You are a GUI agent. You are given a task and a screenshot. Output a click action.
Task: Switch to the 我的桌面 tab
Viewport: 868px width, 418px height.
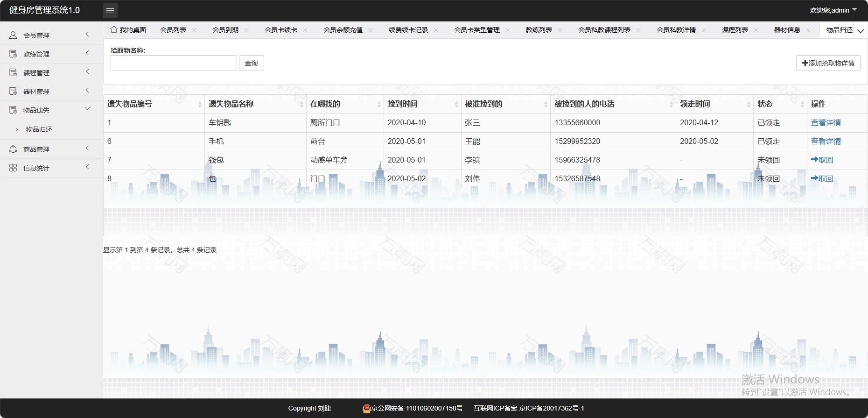(133, 30)
